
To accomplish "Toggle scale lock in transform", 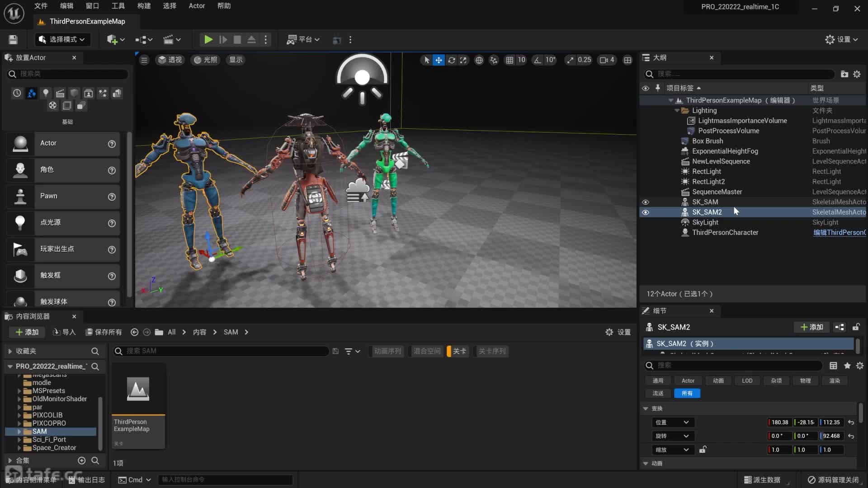I will tap(703, 450).
